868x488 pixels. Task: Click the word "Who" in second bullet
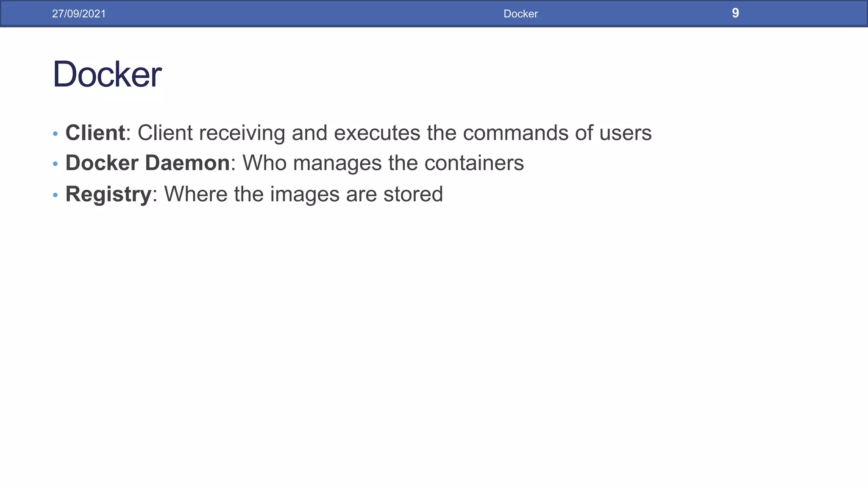tap(264, 163)
